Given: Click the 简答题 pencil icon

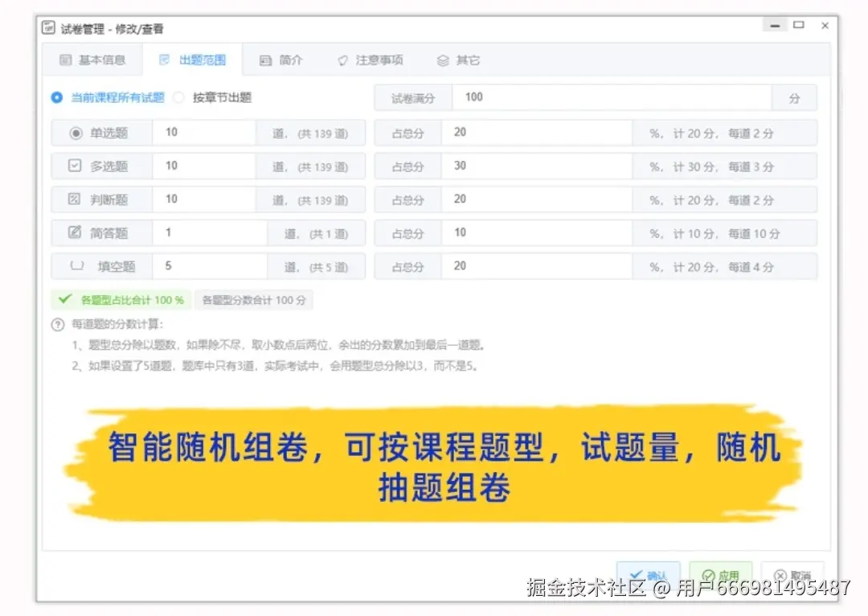Looking at the screenshot, I should (x=75, y=232).
